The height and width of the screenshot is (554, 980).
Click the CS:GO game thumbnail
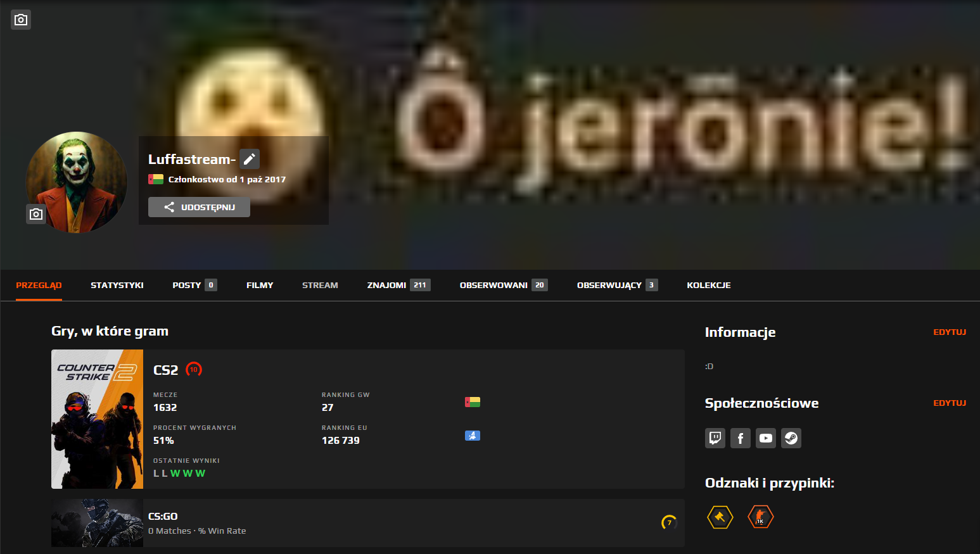coord(97,523)
